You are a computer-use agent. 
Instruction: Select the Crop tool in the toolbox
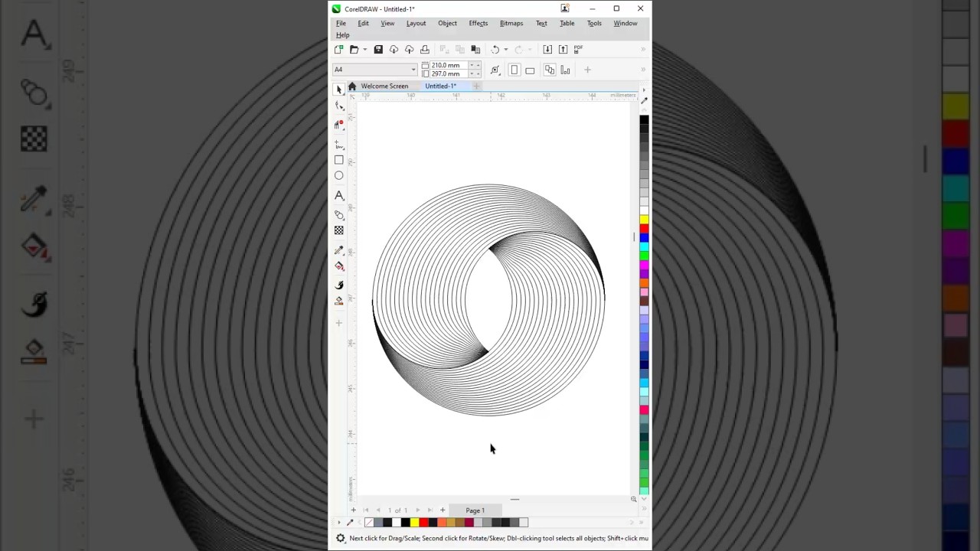click(x=339, y=125)
